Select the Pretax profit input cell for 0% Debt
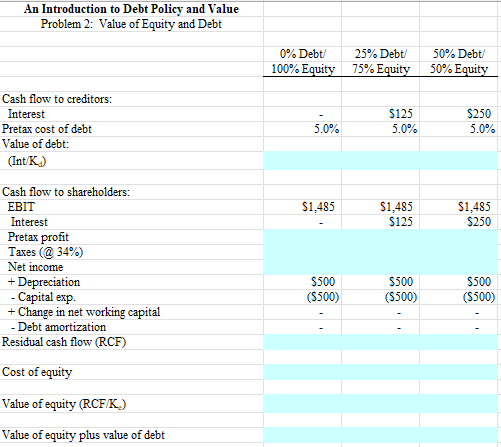This screenshot has width=501, height=447. (302, 237)
